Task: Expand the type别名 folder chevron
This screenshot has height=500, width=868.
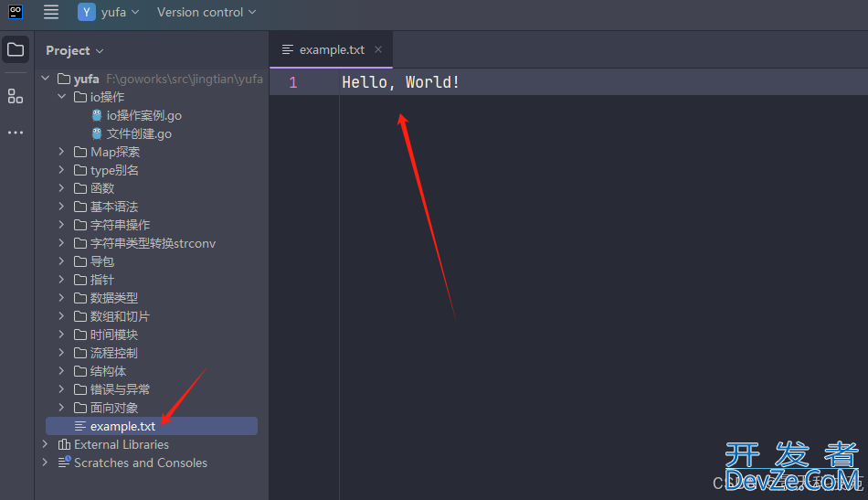Action: tap(61, 170)
